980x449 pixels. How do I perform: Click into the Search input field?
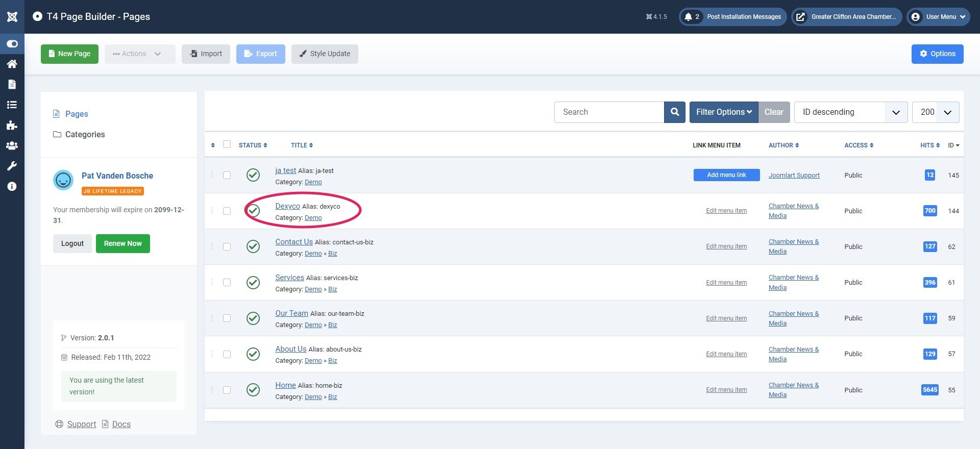point(609,112)
